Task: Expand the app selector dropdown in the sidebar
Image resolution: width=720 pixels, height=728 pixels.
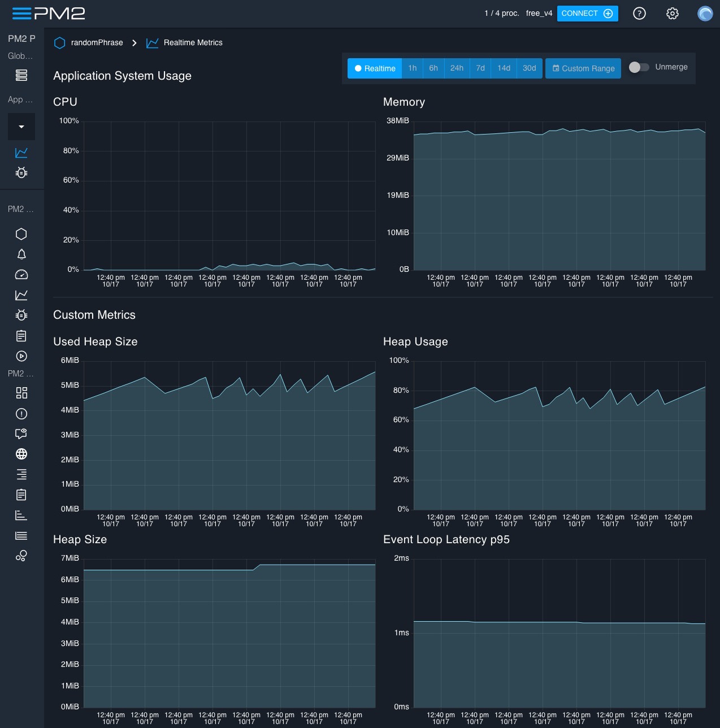Action: click(21, 127)
